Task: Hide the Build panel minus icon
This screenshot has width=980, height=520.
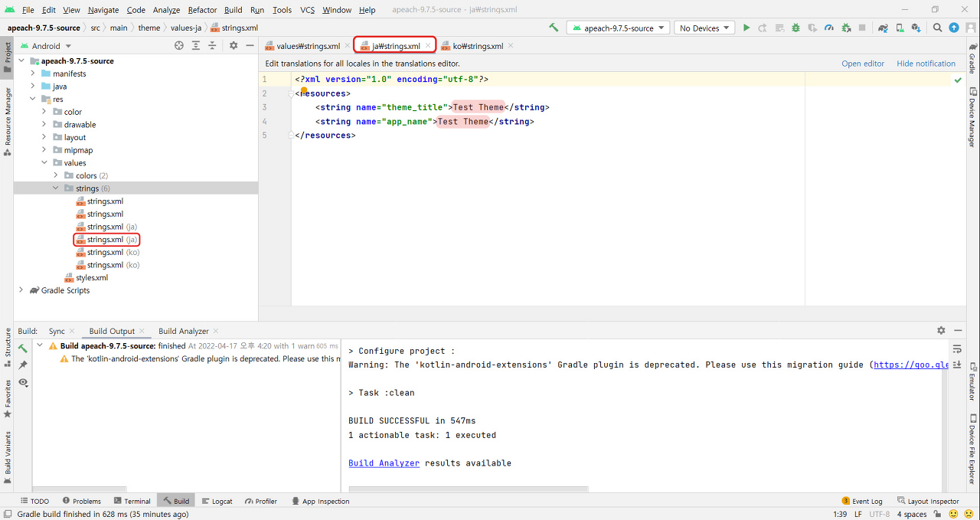Action: [x=958, y=331]
